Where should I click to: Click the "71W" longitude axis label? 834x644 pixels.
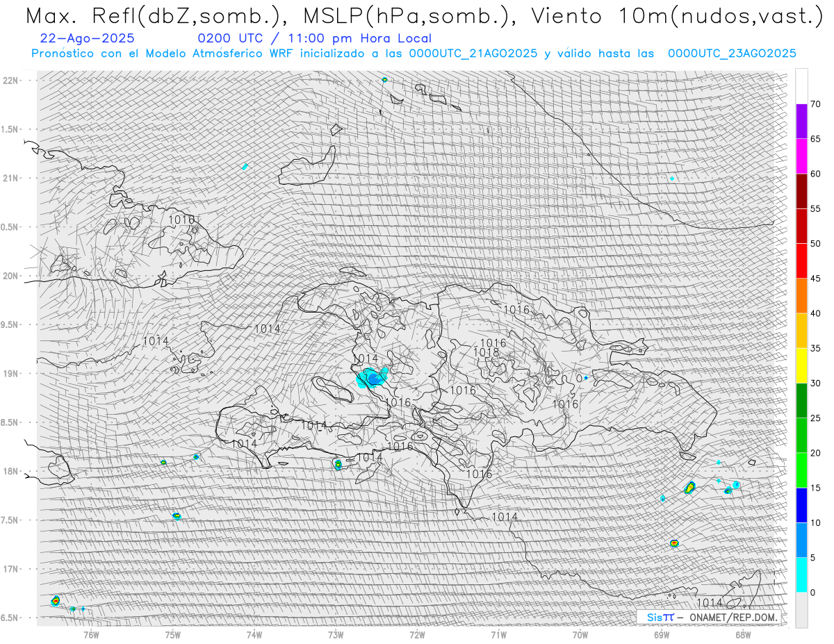coord(498,634)
